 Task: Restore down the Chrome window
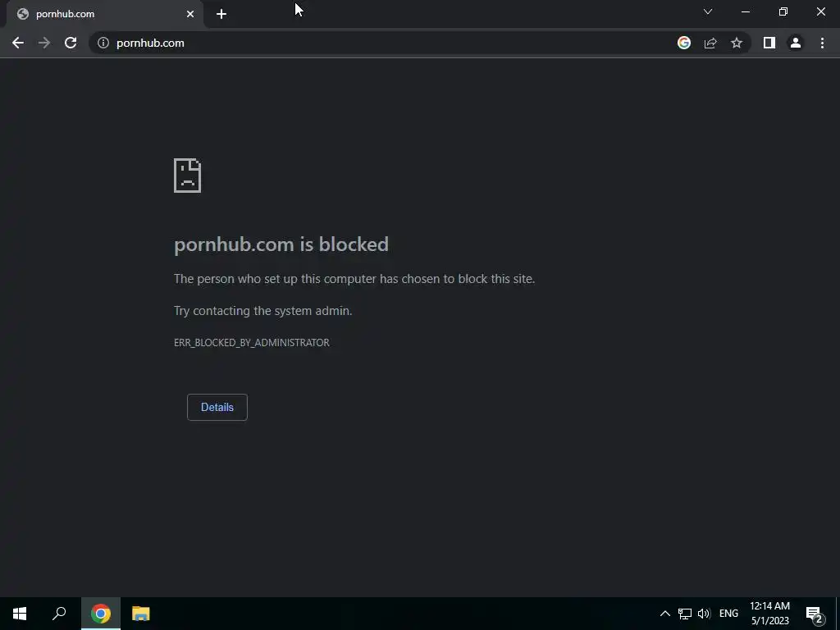click(783, 11)
